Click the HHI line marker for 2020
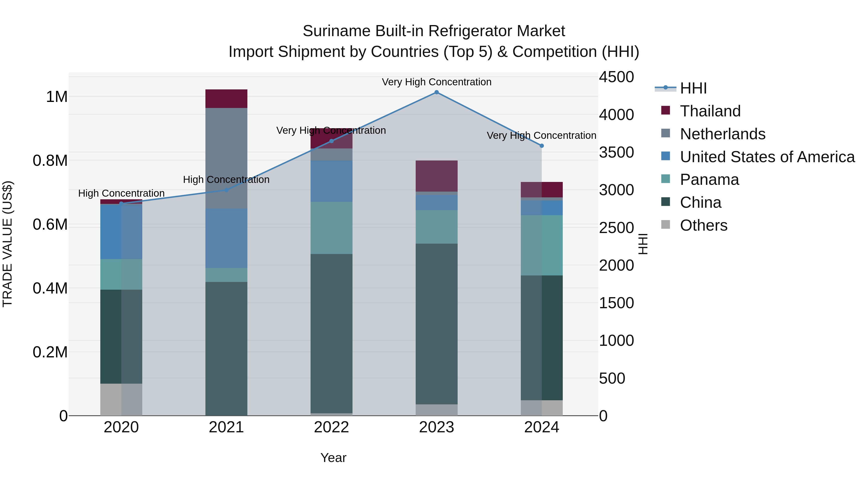 pyautogui.click(x=121, y=203)
